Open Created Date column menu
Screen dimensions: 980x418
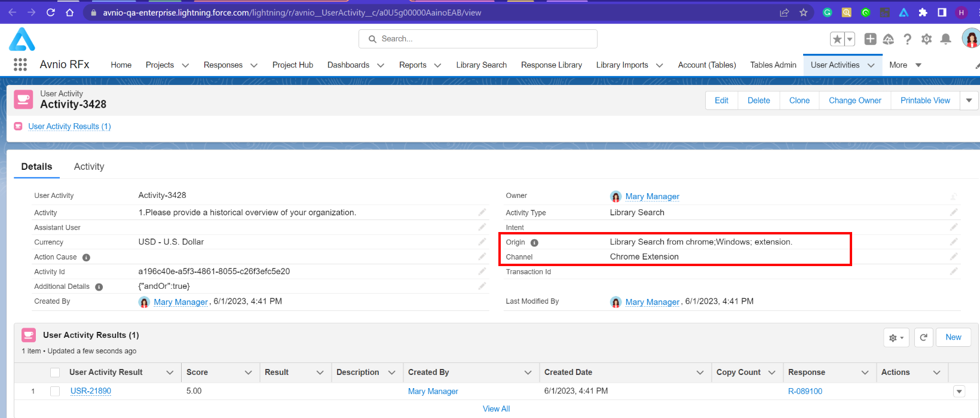(700, 373)
